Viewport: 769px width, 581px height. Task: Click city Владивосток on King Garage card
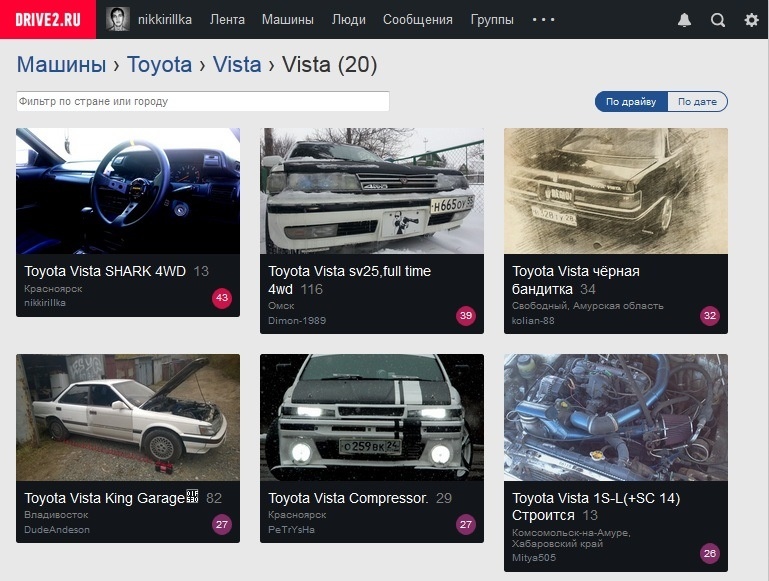pos(56,515)
